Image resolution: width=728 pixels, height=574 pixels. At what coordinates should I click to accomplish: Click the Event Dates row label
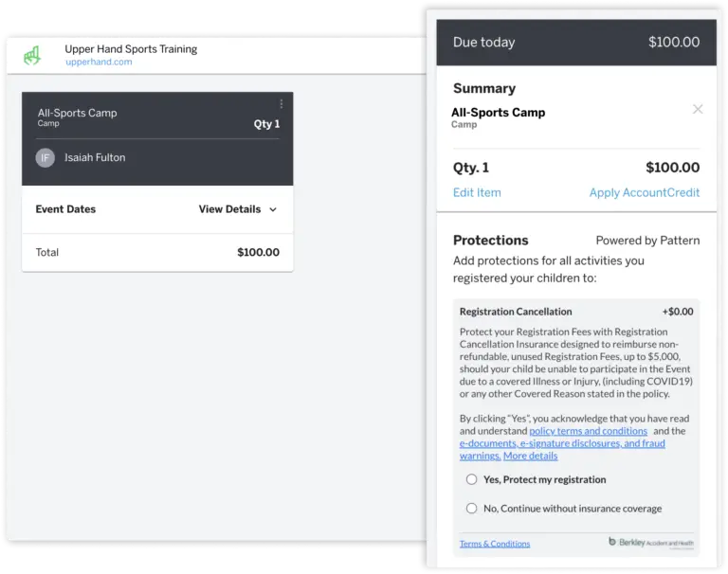[65, 209]
